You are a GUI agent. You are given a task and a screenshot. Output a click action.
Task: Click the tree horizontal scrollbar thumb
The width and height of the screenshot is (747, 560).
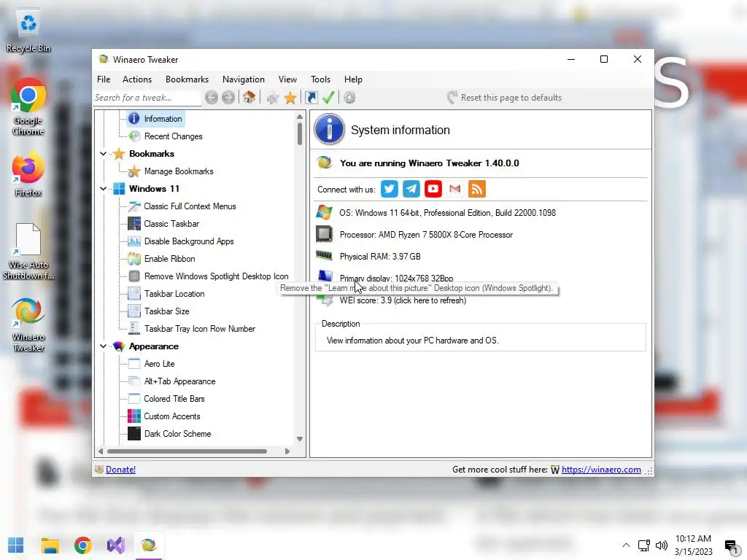(x=187, y=451)
